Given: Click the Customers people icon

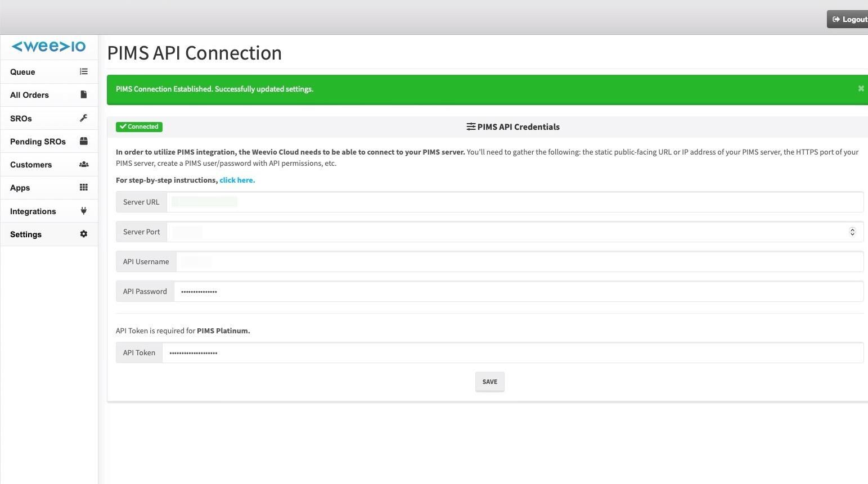Looking at the screenshot, I should click(84, 164).
